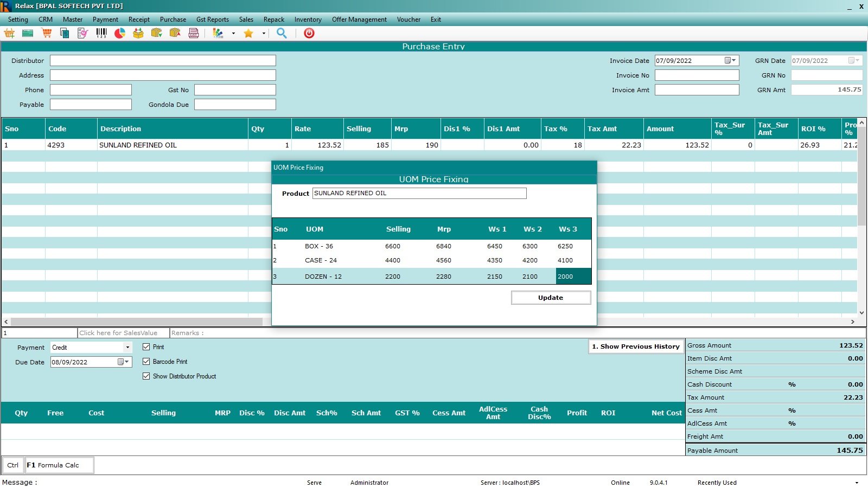Disable Show Distributor Product checkbox
868x488 pixels.
[146, 376]
